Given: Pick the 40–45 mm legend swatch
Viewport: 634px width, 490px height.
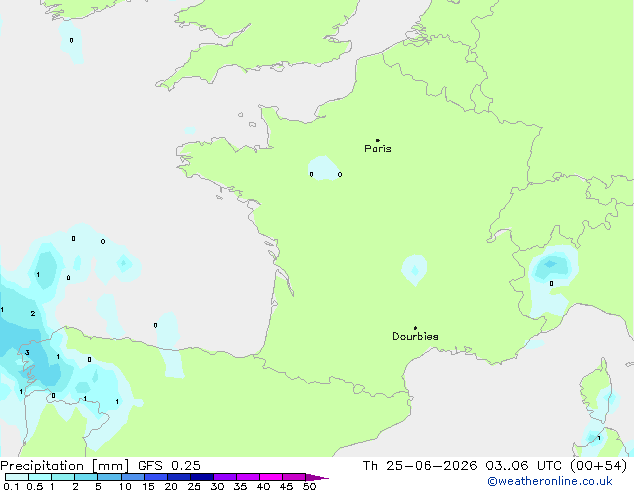Looking at the screenshot, I should pyautogui.click(x=271, y=477).
